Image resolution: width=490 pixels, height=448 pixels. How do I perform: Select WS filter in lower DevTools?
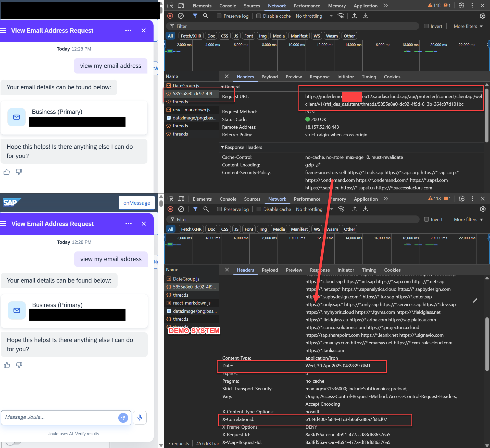(x=317, y=229)
